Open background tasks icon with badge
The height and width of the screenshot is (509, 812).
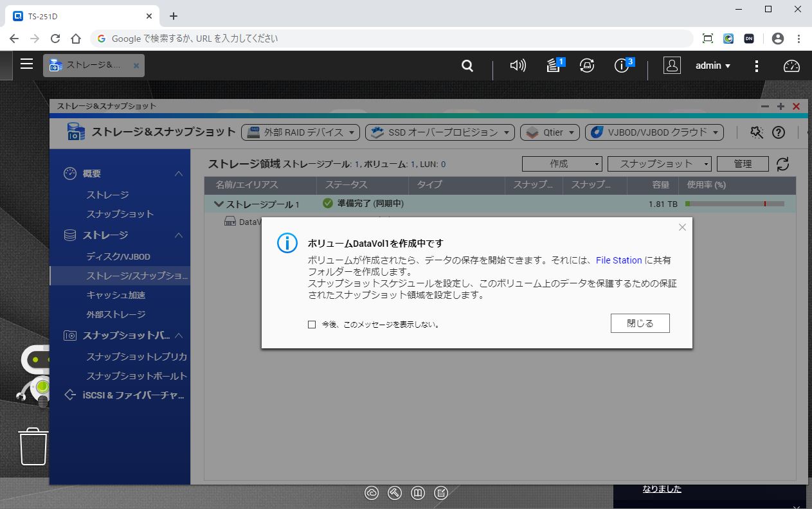point(554,66)
